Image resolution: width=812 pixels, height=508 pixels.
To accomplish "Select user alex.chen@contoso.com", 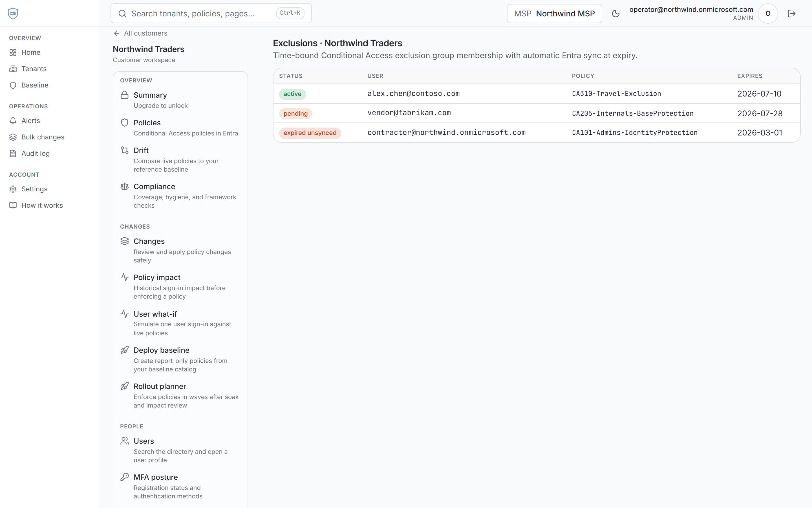I will click(413, 94).
